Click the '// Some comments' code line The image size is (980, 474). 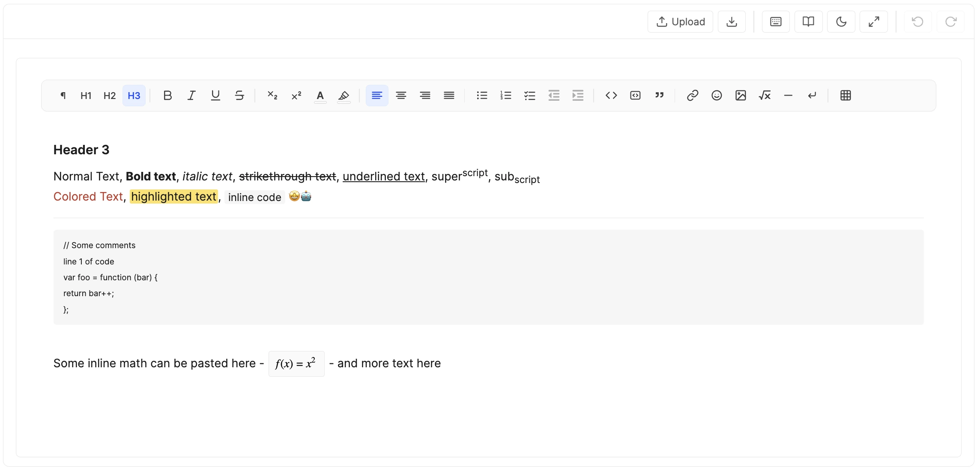(99, 245)
